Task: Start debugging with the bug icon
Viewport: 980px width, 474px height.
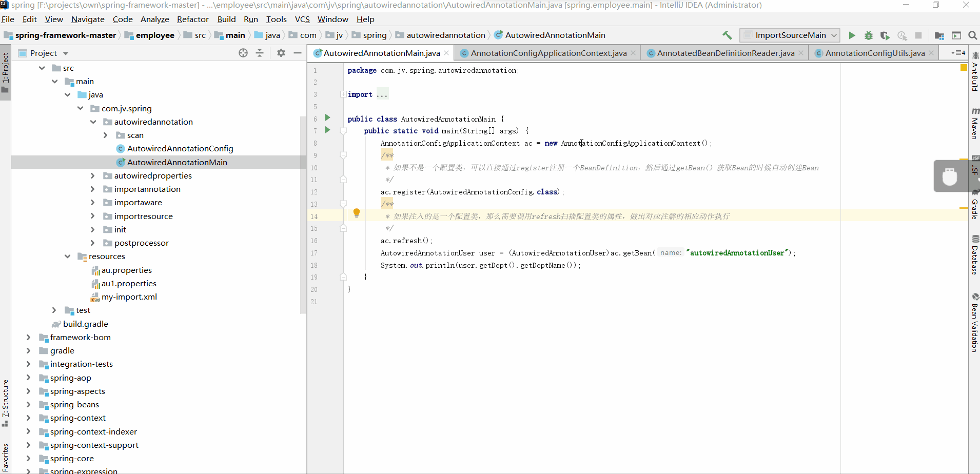Action: (868, 35)
